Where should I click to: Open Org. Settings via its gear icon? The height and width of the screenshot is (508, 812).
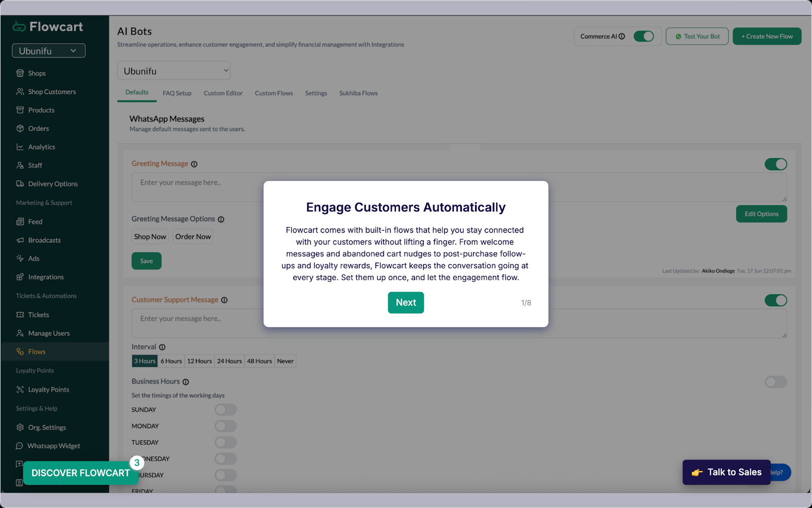pos(20,427)
